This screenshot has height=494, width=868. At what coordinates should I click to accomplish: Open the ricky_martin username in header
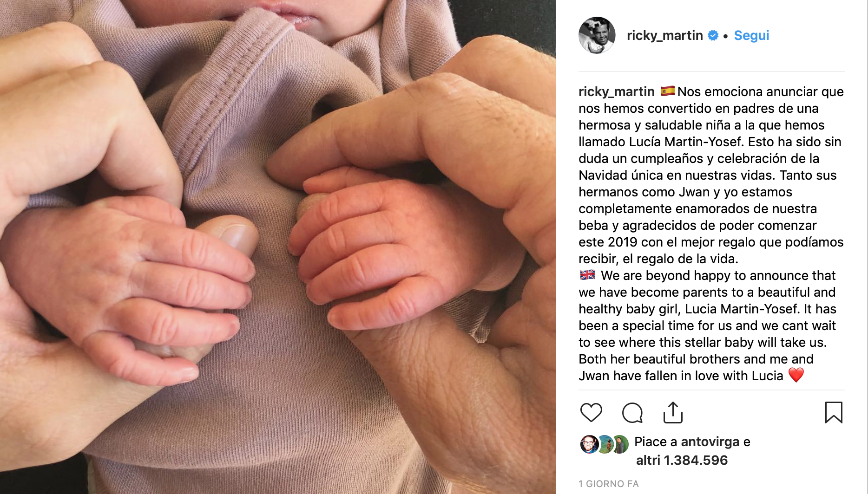click(664, 35)
